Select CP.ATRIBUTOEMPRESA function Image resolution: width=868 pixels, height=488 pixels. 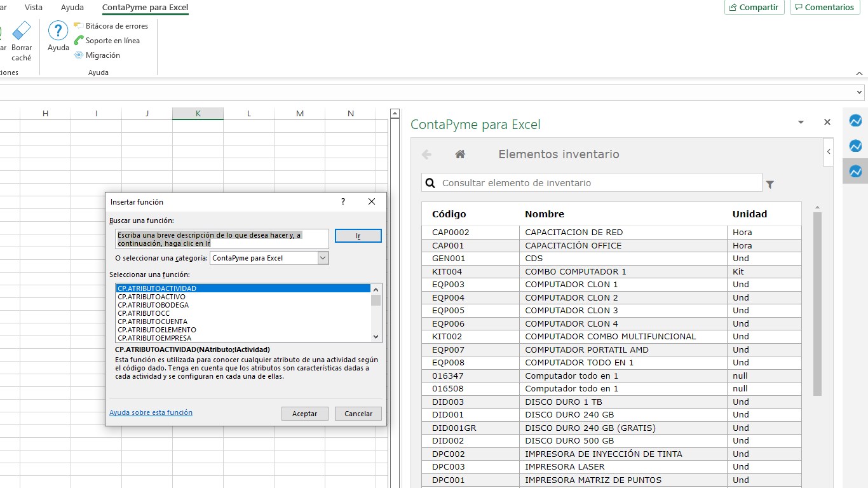point(242,338)
